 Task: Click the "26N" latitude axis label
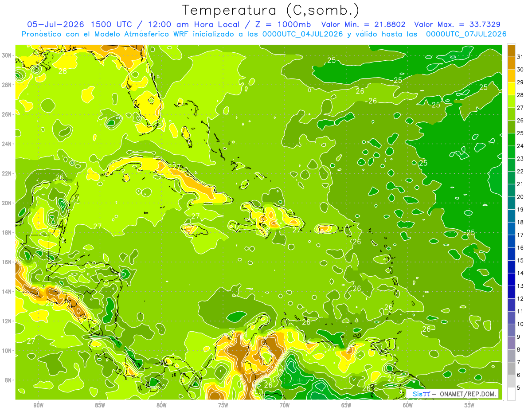coord(6,114)
